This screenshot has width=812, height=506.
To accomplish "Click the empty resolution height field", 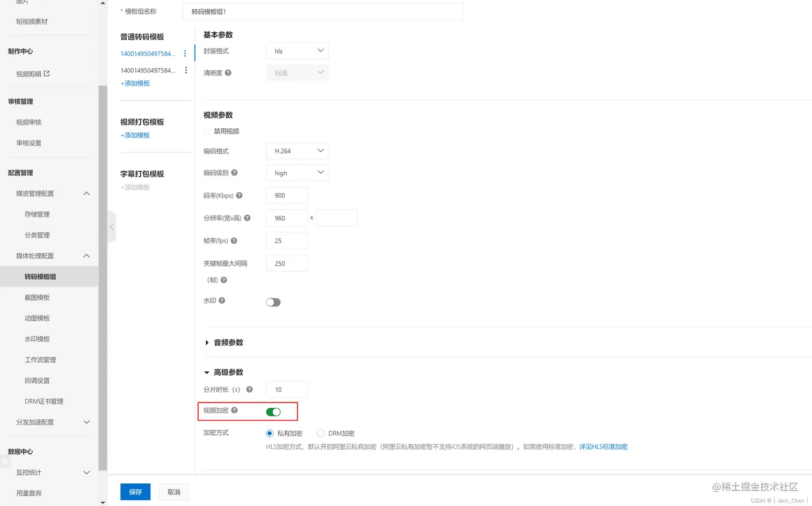I will 337,218.
